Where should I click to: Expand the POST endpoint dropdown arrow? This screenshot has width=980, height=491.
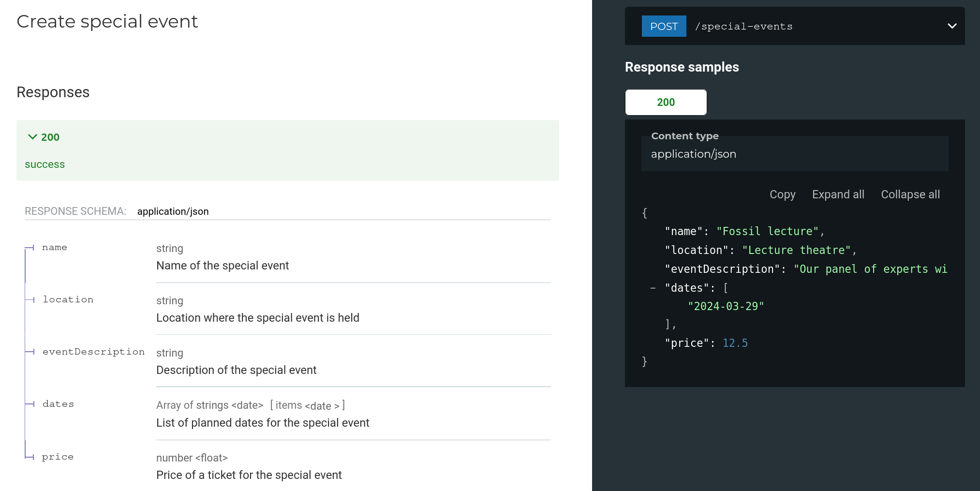[x=951, y=26]
